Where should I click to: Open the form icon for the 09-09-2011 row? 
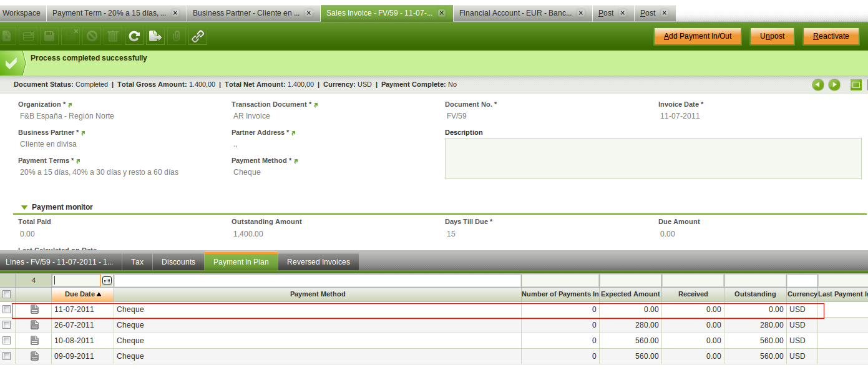point(35,356)
